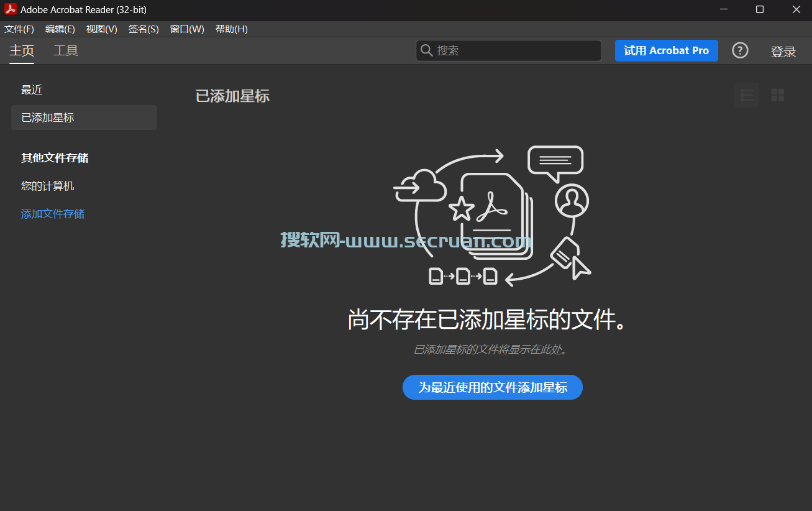Click 为最近使用的文件添加星标 button
The height and width of the screenshot is (511, 812).
(493, 387)
